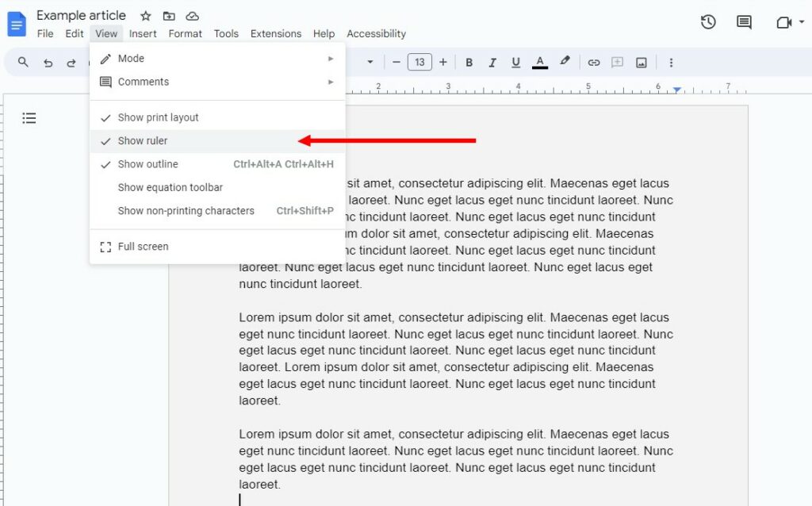
Task: Insert a link
Action: click(594, 62)
